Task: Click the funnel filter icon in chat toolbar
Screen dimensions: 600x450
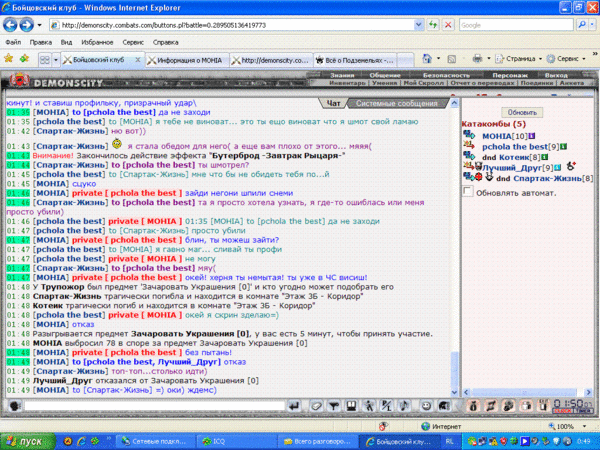Action: pyautogui.click(x=334, y=406)
